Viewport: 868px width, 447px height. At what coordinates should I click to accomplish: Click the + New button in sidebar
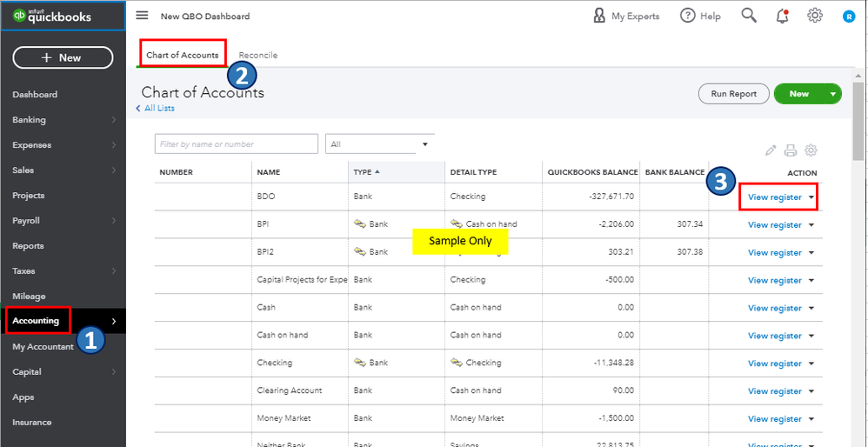coord(63,57)
